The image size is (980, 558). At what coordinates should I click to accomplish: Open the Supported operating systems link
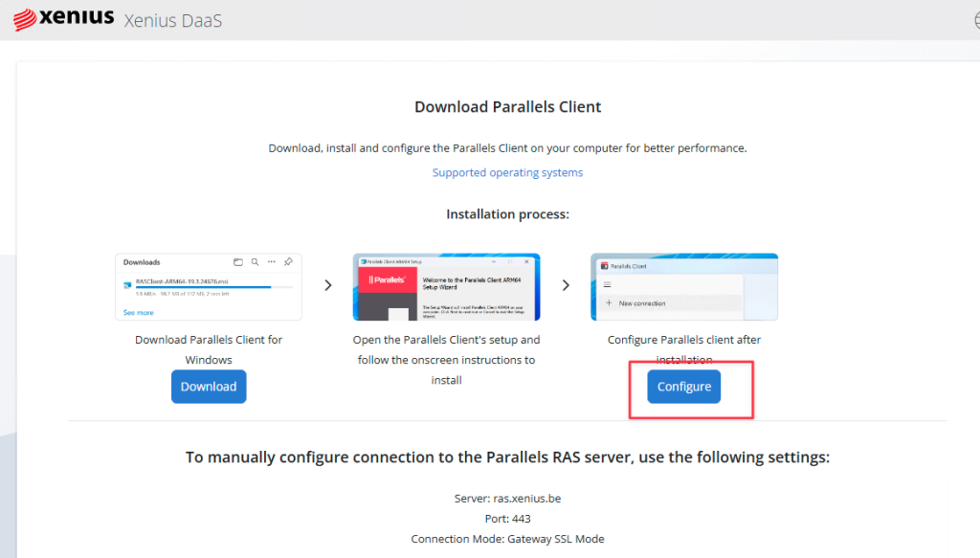[x=507, y=173]
